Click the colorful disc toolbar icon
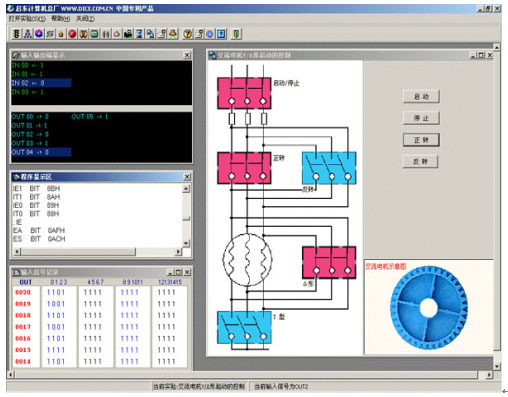Screen dimensions: 508x397 39,34
